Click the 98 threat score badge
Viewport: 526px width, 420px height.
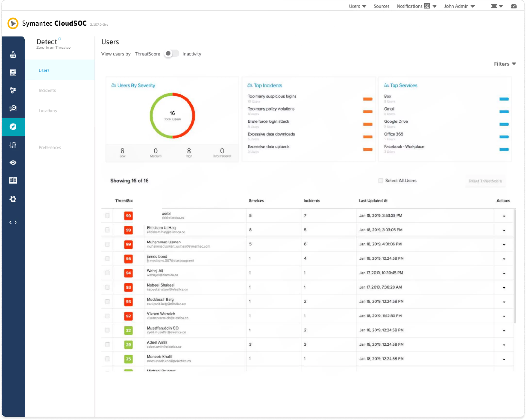[x=128, y=259]
